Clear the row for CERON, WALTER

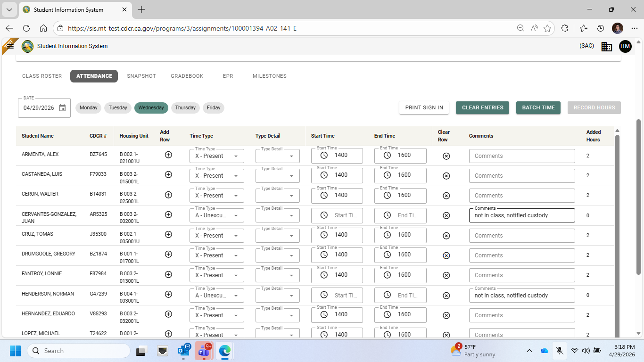click(446, 196)
